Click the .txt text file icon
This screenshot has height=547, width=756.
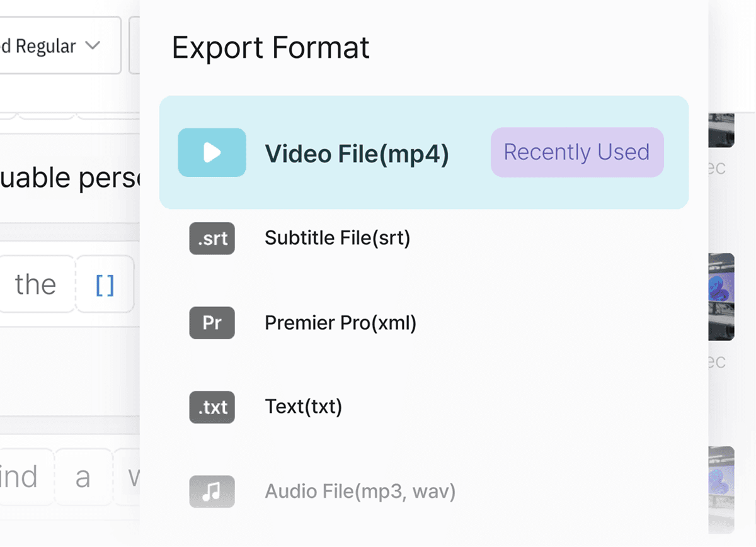pos(212,407)
